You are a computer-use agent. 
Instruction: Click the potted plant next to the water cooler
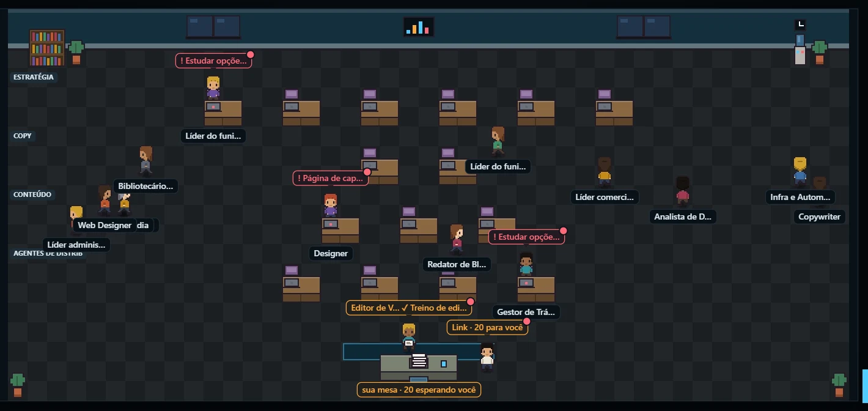tap(820, 52)
